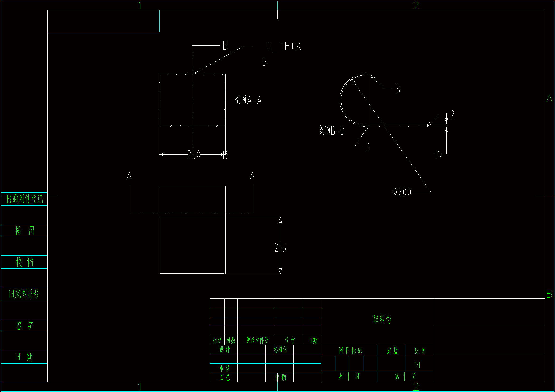Select the 215 height dimension text
Screen dimensions: 555x392
click(280, 248)
